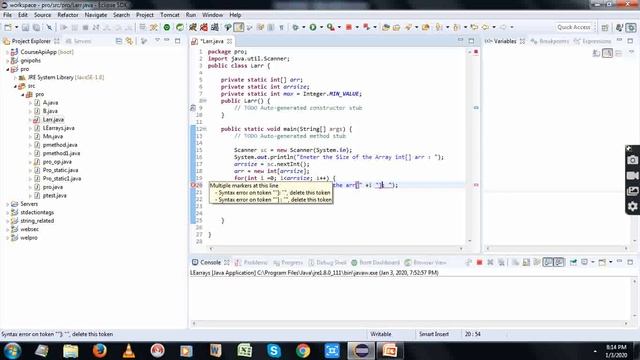Expand JRE System Library node
640x360 pixels.
coord(15,78)
